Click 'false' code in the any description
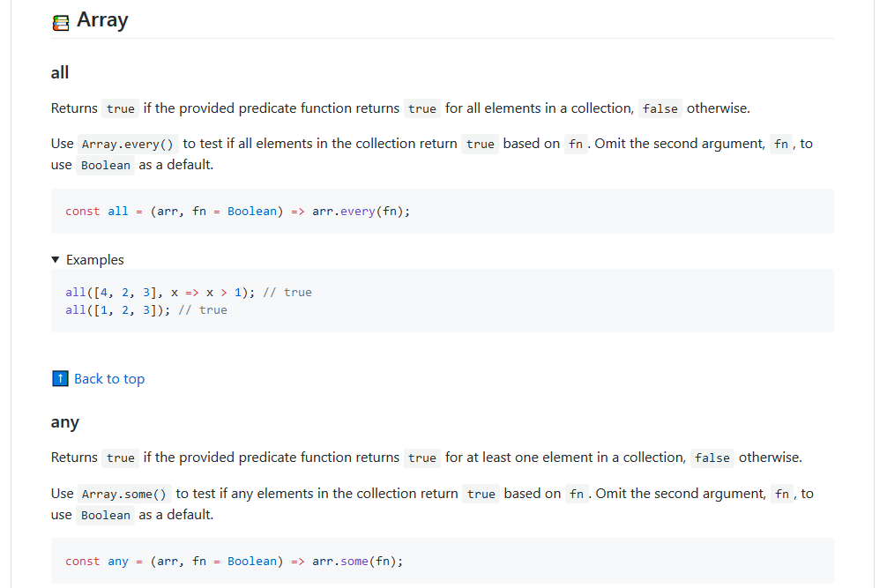Image resolution: width=887 pixels, height=588 pixels. point(712,458)
